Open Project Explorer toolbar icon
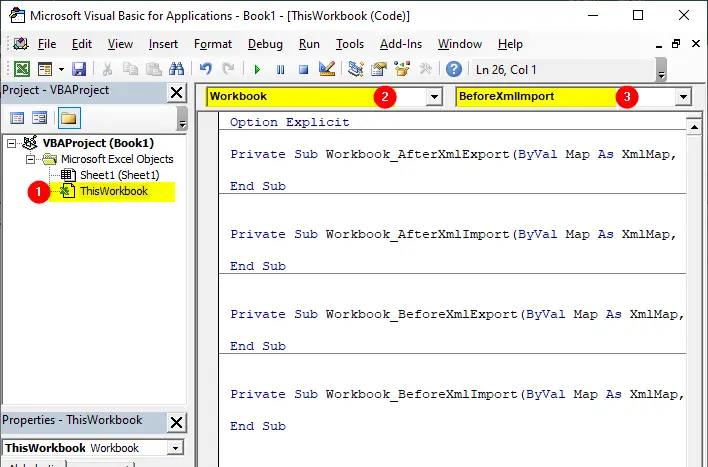The height and width of the screenshot is (467, 708). 356,69
